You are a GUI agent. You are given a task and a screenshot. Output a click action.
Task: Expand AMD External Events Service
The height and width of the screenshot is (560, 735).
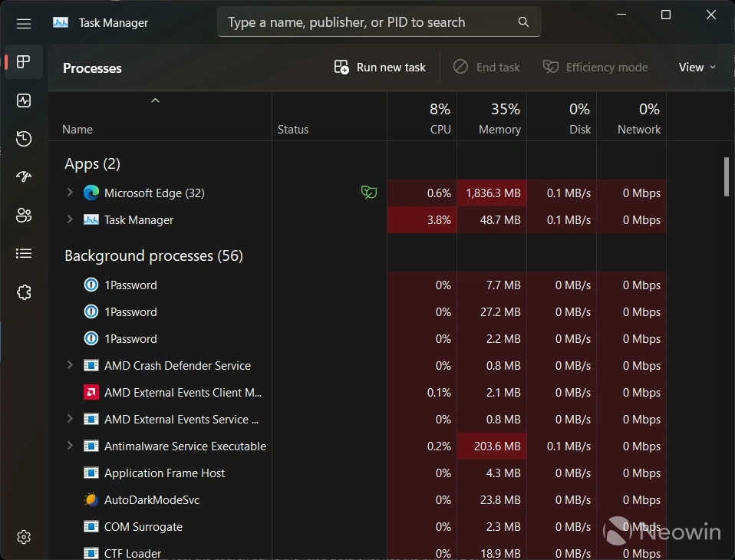point(70,419)
